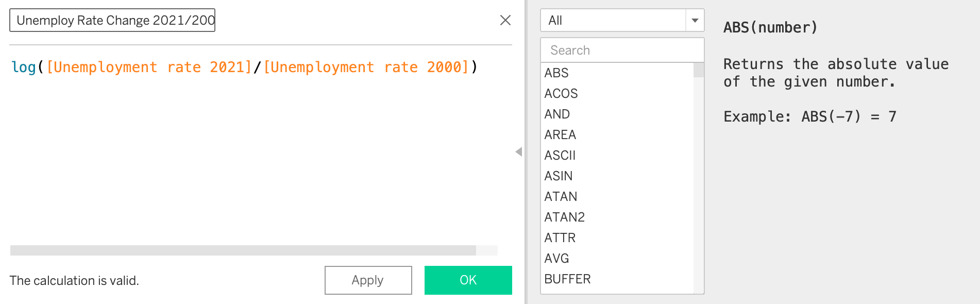980x304 pixels.
Task: Click the function list vertical scrollbar thumb
Action: coord(699,70)
